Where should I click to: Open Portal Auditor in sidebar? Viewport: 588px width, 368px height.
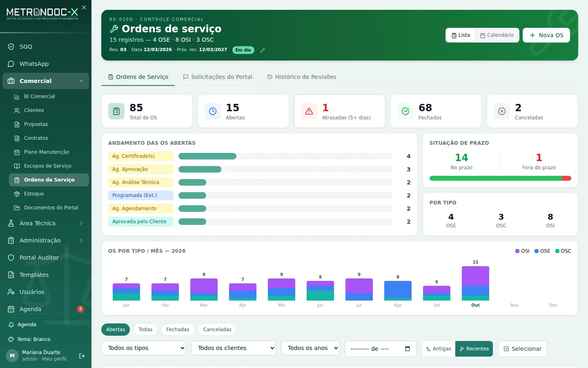(x=46, y=258)
